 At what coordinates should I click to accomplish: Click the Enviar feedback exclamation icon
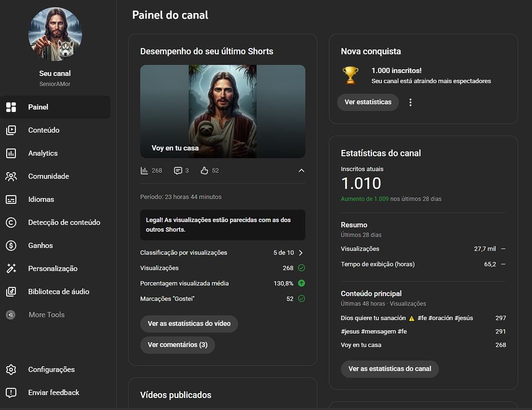click(x=11, y=393)
